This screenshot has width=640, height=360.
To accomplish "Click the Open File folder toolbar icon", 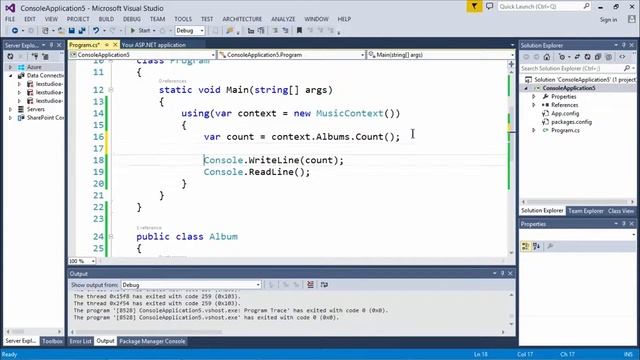I will (60, 31).
